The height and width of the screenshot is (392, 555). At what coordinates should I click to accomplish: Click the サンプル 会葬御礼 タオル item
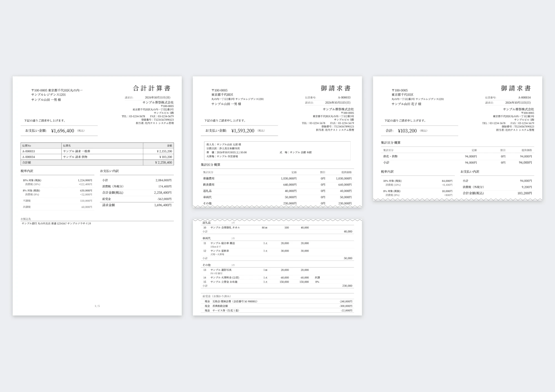(225, 228)
